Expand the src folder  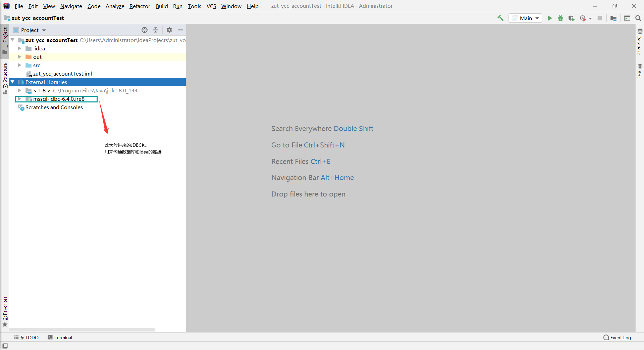point(19,65)
